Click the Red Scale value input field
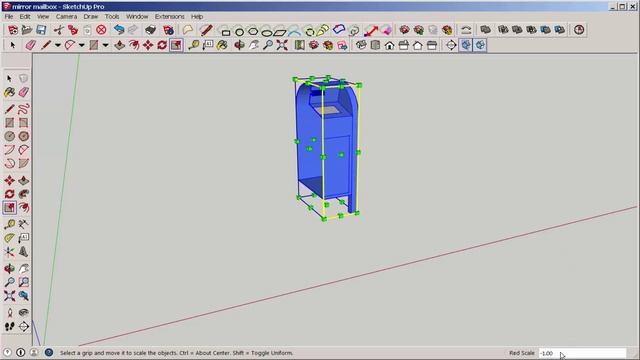Viewport: 640px width, 360px height. [x=582, y=353]
